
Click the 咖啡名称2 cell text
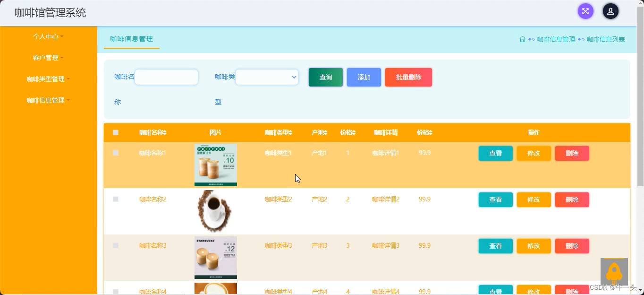[x=153, y=200]
